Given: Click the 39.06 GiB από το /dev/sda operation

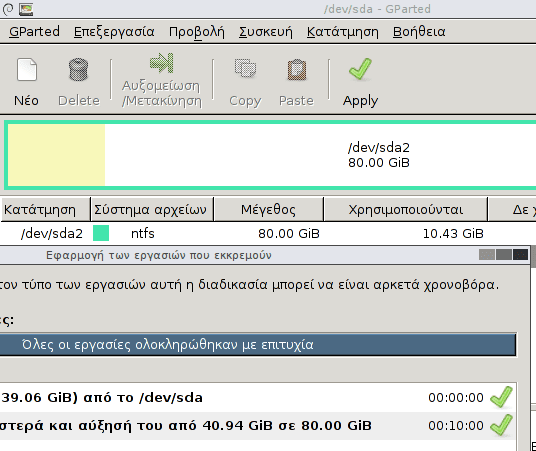Looking at the screenshot, I should point(102,398).
